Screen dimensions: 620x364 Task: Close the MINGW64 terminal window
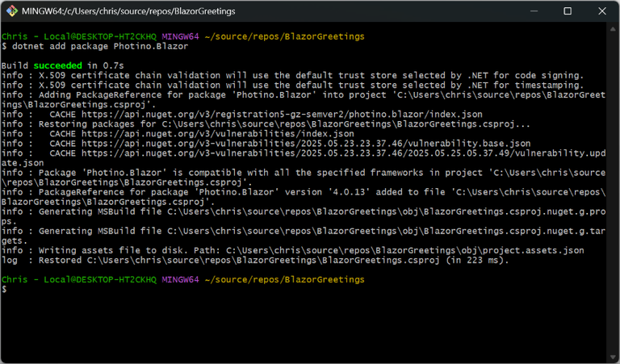(602, 10)
